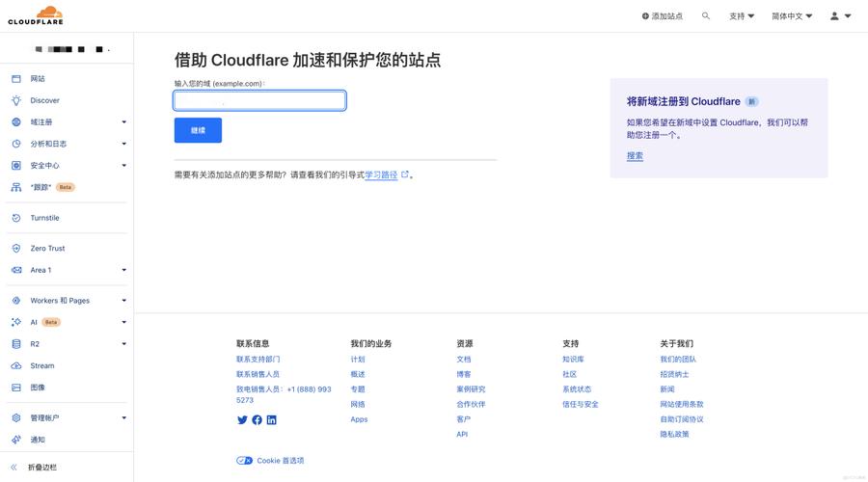
Task: Select Turnstile in sidebar
Action: [44, 218]
